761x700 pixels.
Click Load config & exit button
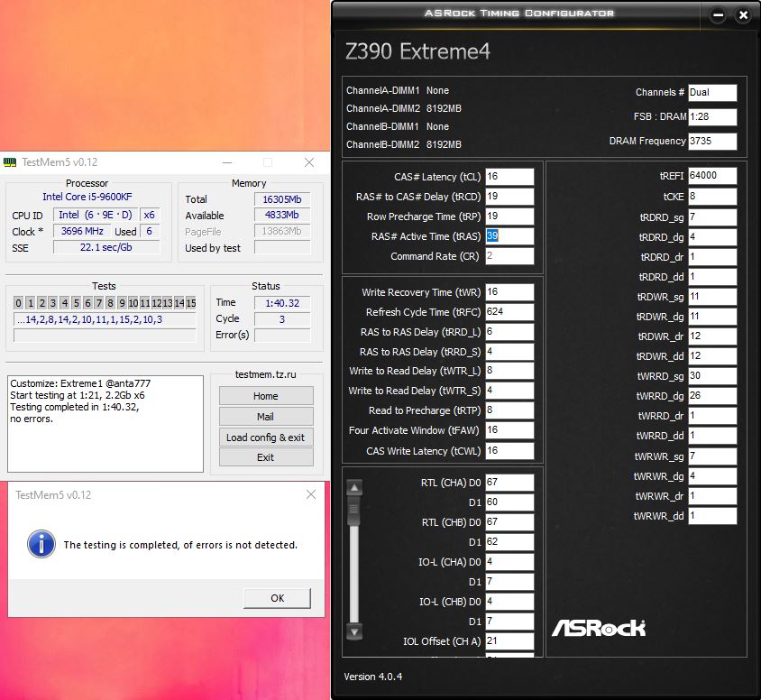coord(266,437)
